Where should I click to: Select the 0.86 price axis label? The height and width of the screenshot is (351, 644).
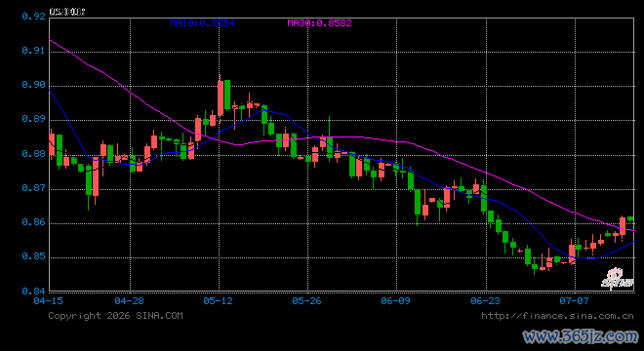(x=34, y=222)
